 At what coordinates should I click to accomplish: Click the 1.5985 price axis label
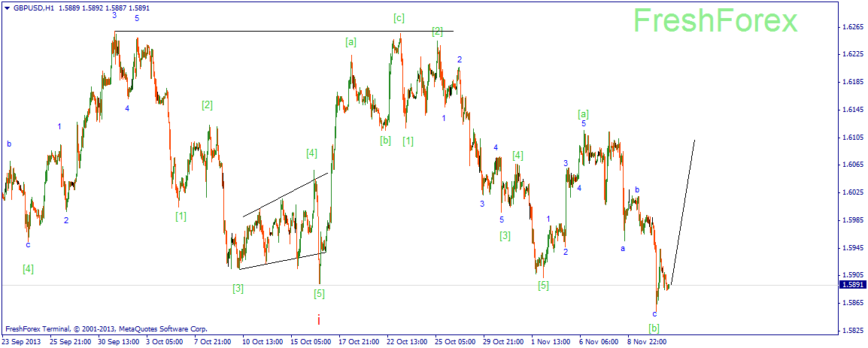click(852, 220)
